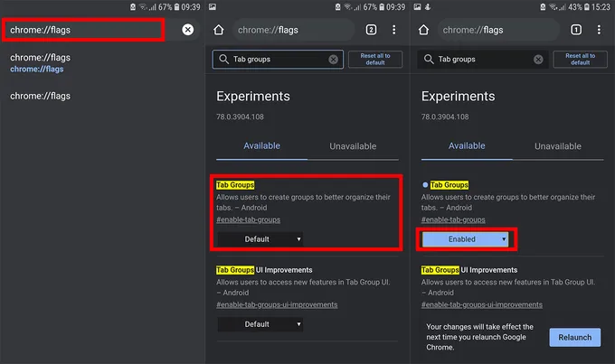This screenshot has height=364, width=615.
Task: Open the Tab Groups Default dropdown
Action: (x=260, y=239)
